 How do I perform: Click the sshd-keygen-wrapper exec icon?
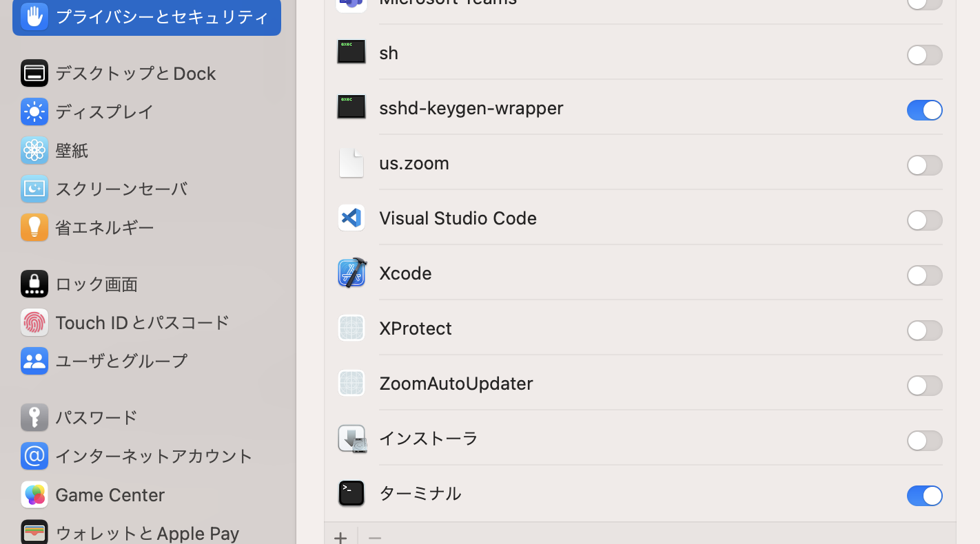[351, 107]
